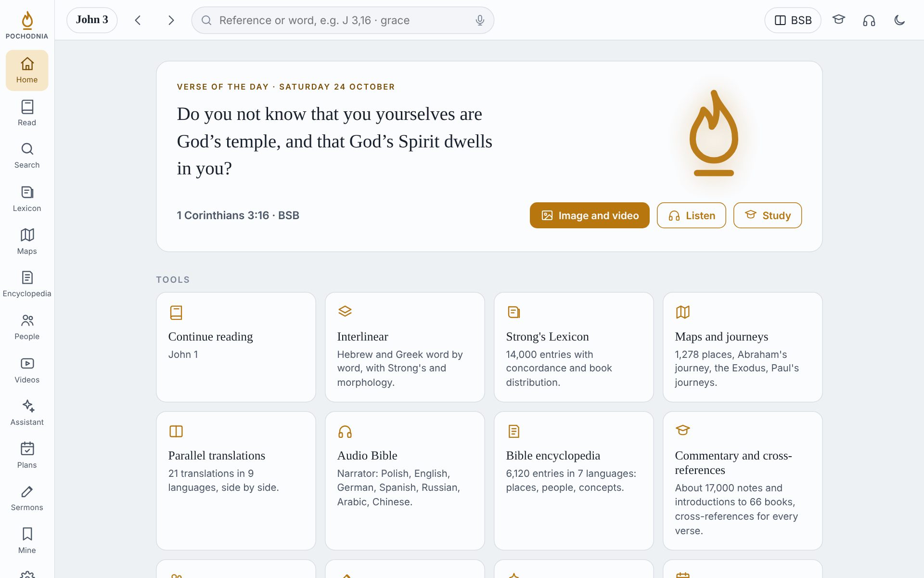
Task: Click the microphone voice search icon
Action: click(480, 20)
